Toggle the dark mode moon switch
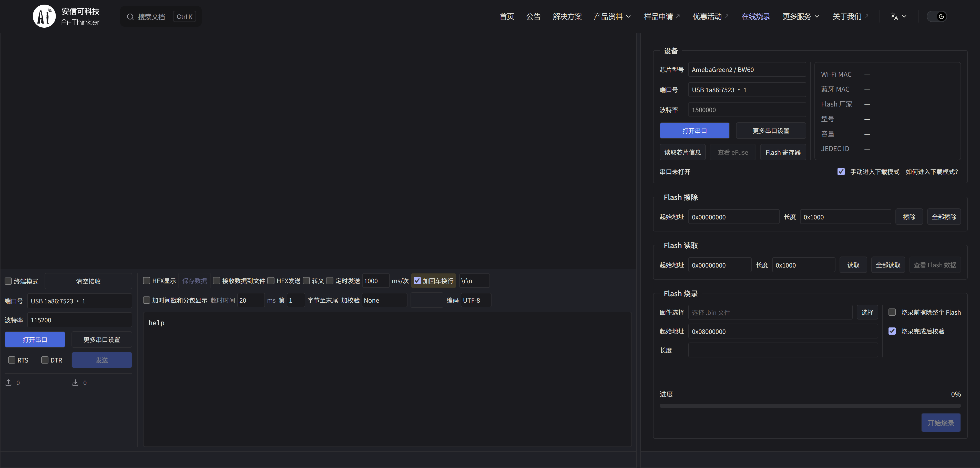This screenshot has height=468, width=980. click(937, 16)
